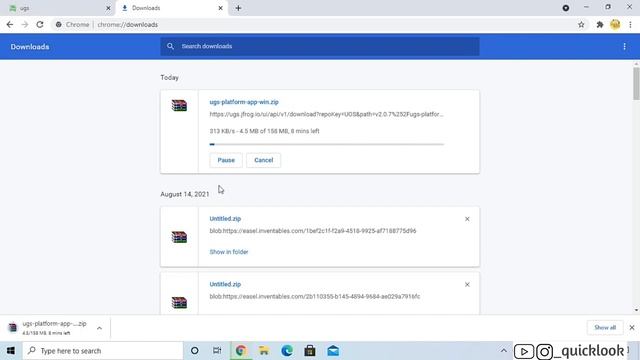Open Chrome's three-dot main menu
640x360 pixels.
[630, 25]
